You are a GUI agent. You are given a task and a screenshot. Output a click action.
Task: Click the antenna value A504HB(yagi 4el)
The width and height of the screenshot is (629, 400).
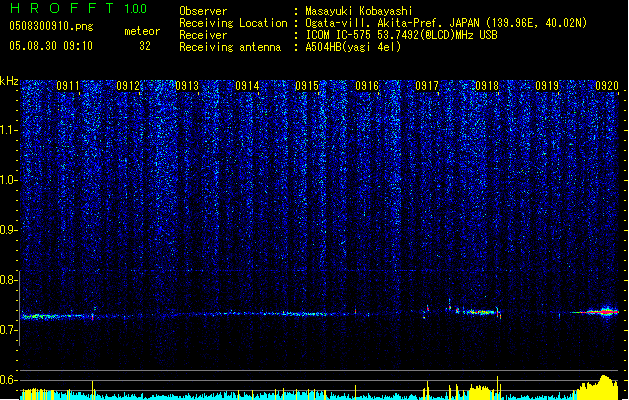coord(353,47)
